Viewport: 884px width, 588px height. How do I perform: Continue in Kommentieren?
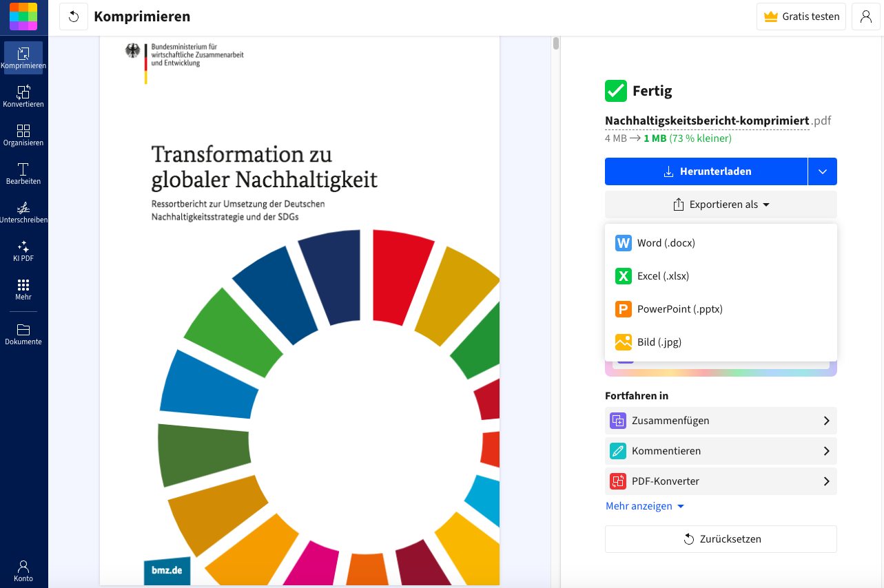(721, 451)
